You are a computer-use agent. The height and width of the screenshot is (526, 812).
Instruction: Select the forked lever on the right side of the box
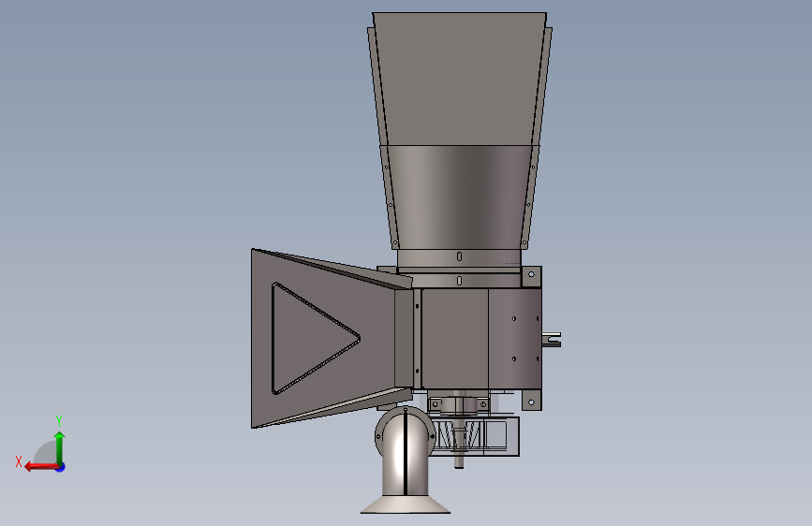coord(551,340)
